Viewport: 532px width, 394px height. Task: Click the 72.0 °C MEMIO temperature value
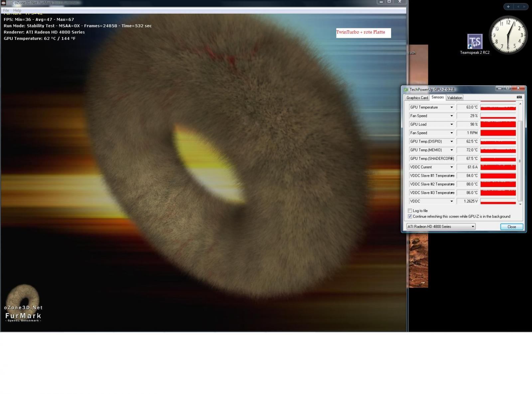(467, 150)
